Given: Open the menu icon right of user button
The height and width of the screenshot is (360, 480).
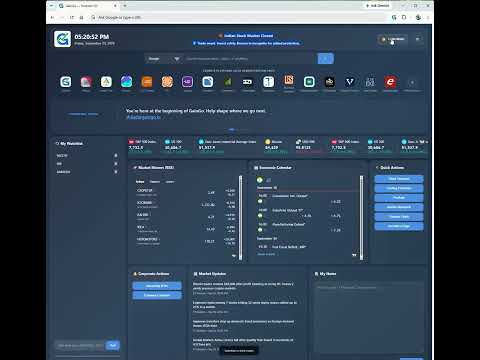Looking at the screenshot, I should coord(418,39).
